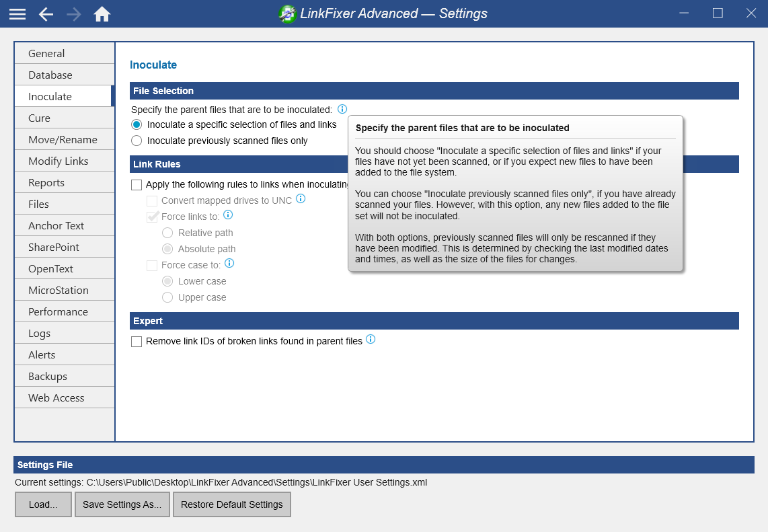
Task: Open the Backups settings tab
Action: click(x=65, y=377)
